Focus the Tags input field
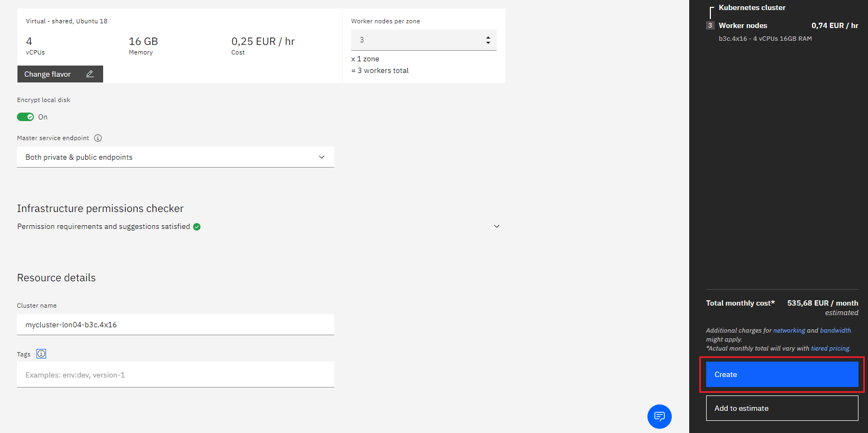 (x=175, y=375)
